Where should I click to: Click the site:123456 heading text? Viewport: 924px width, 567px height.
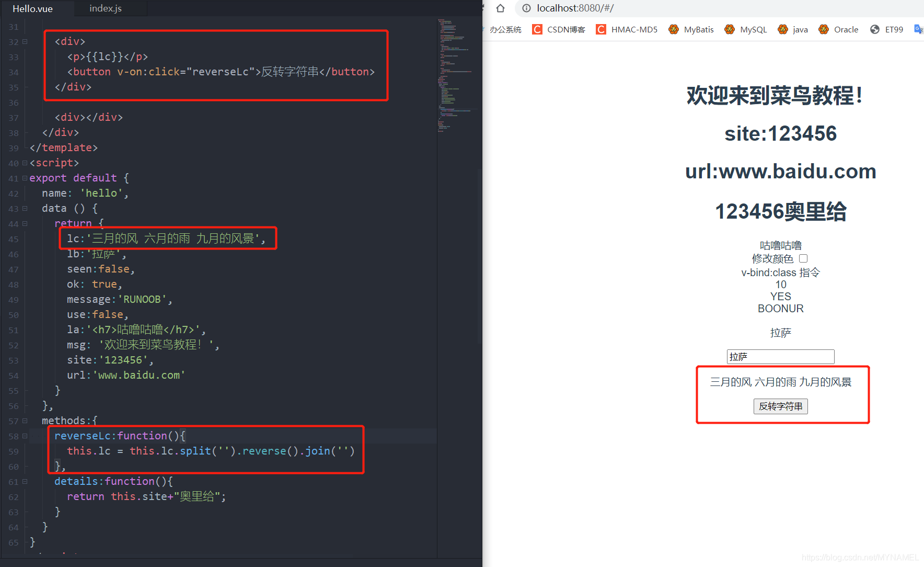click(x=781, y=134)
